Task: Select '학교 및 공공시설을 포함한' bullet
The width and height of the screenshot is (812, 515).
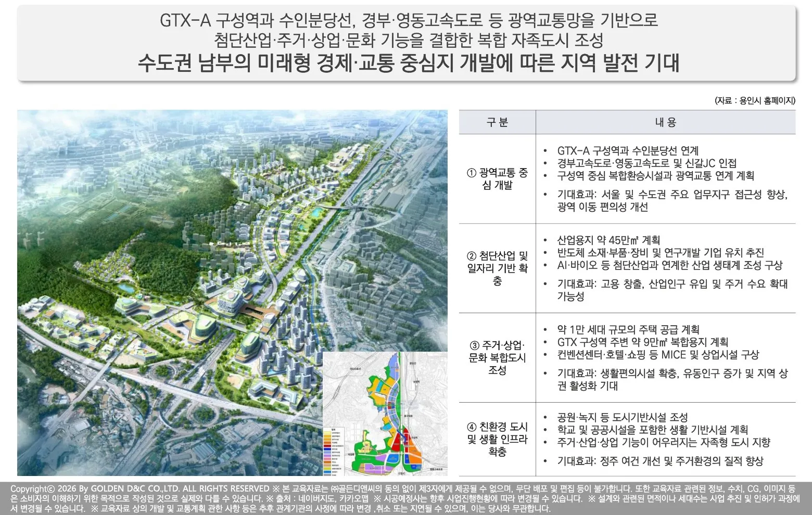Action: click(653, 430)
